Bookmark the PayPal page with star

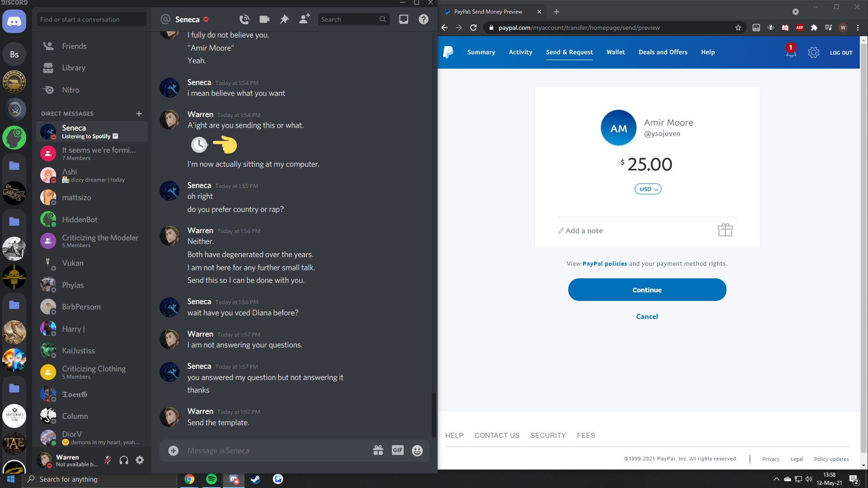tap(738, 28)
